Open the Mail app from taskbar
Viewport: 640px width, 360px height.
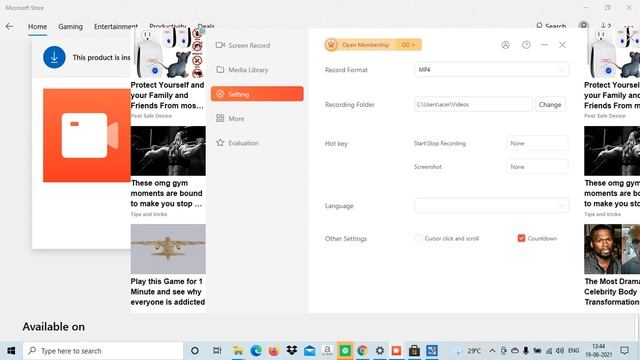[x=309, y=351]
